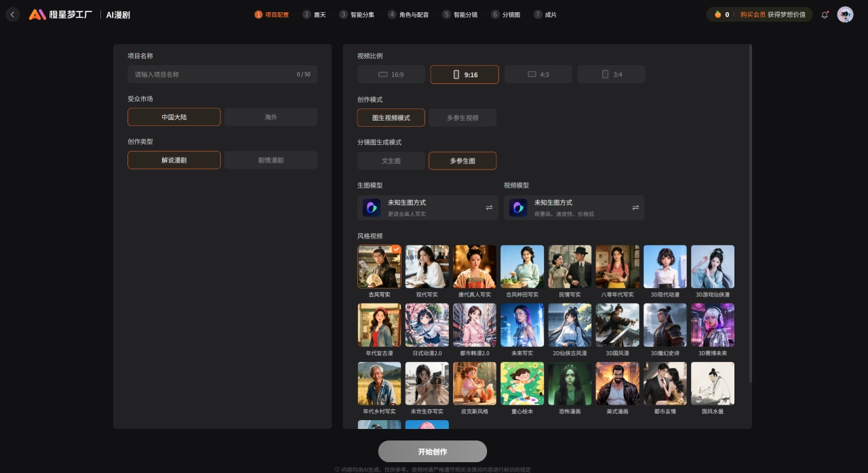Select the 9:16 video ratio
The image size is (868, 473).
tap(465, 75)
